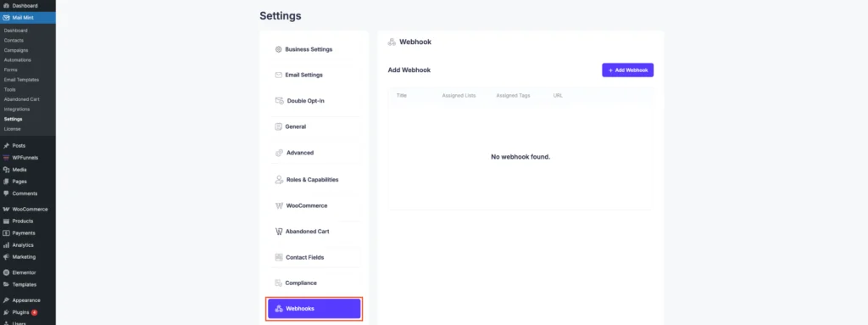868x325 pixels.
Task: Click the WordPress Dashboard gauge icon
Action: click(x=6, y=6)
